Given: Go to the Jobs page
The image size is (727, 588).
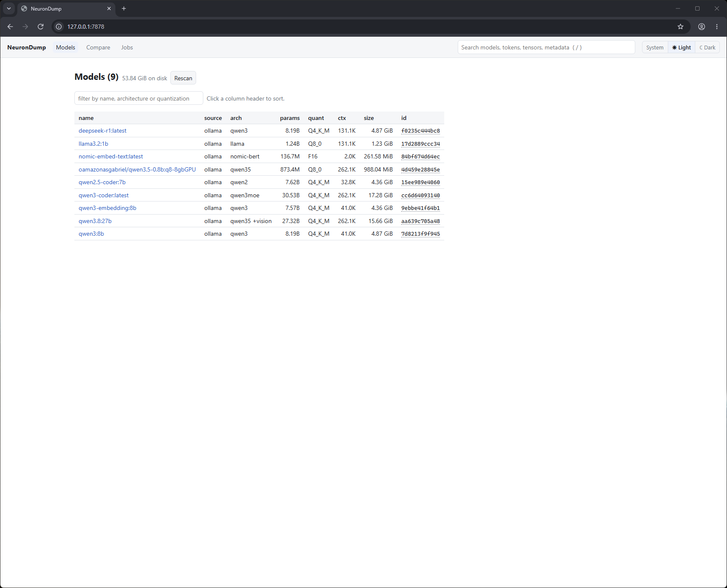Looking at the screenshot, I should pyautogui.click(x=127, y=47).
